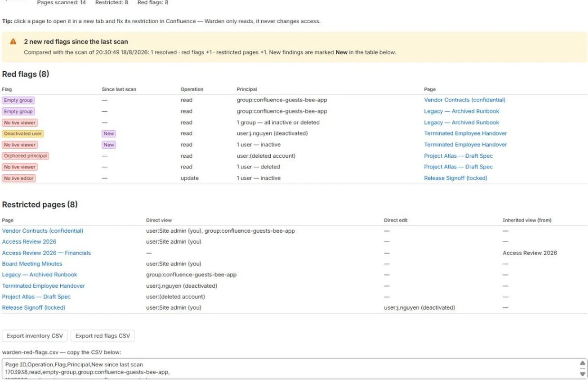
Task: Open Vendor Contracts (confidential) in Restricted pages table
Action: 43,231
